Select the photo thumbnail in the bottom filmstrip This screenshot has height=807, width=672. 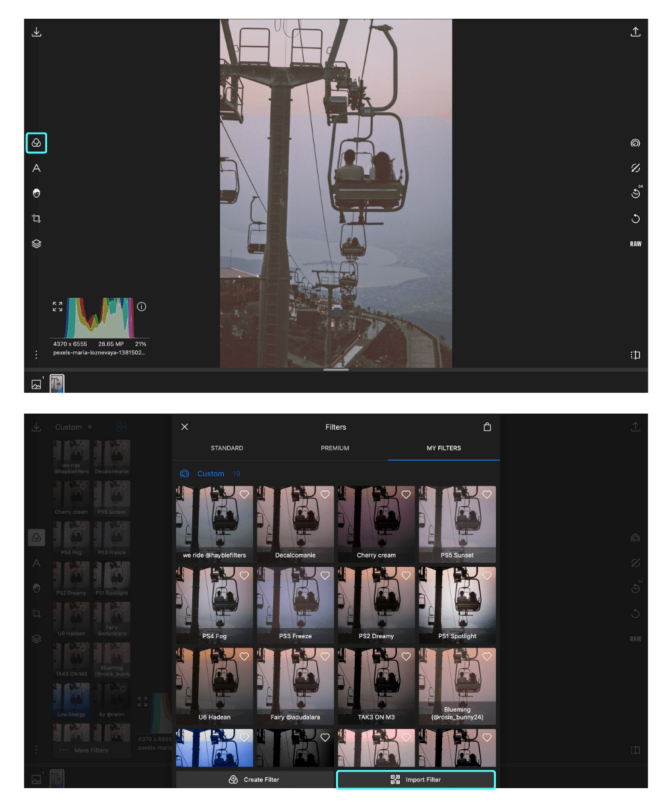tap(57, 383)
